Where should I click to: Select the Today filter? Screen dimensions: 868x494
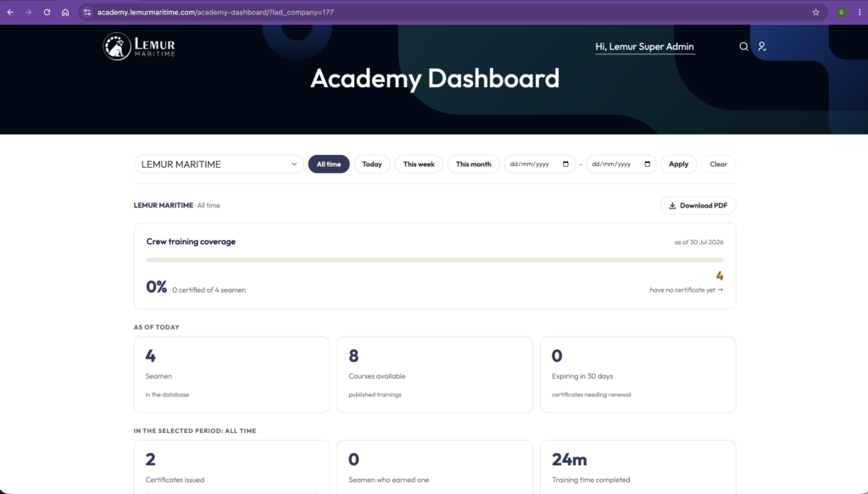pyautogui.click(x=372, y=164)
